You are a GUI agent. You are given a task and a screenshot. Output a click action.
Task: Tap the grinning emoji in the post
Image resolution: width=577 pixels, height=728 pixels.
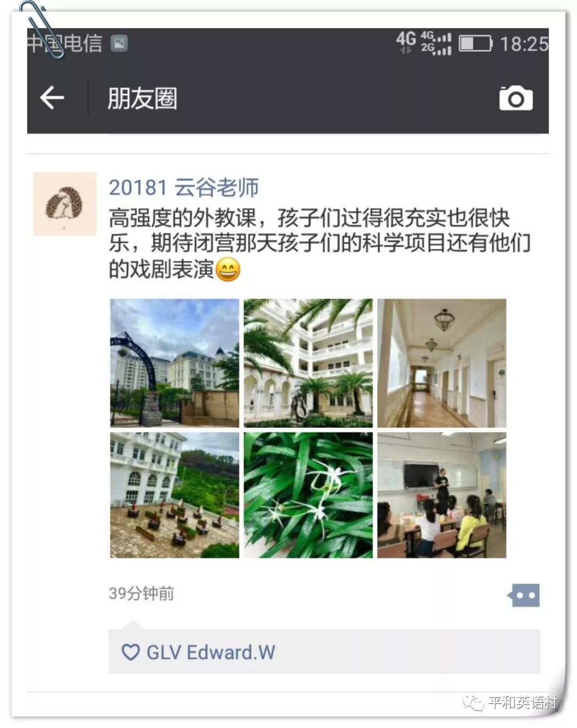228,269
